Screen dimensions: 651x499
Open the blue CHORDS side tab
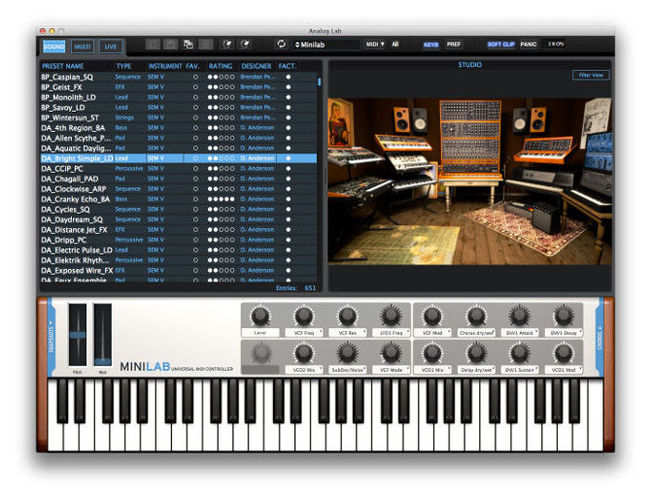[x=600, y=337]
